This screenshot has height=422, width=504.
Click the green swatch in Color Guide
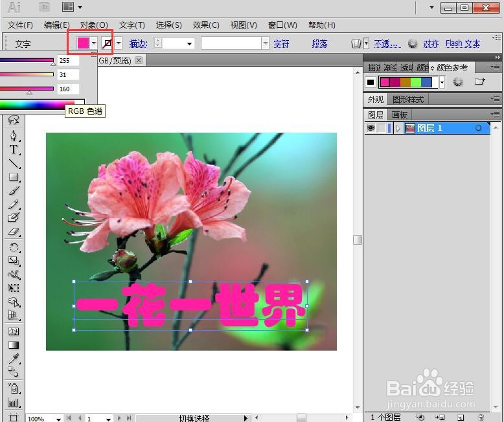click(x=416, y=82)
